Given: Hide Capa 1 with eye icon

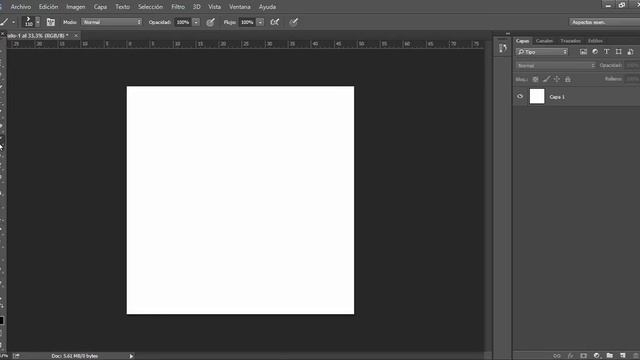Looking at the screenshot, I should tap(520, 97).
